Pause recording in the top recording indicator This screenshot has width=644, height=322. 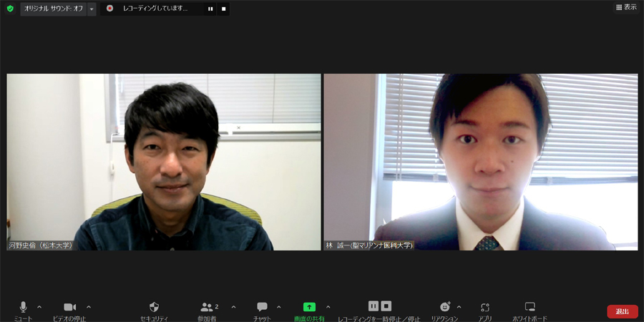tap(210, 9)
